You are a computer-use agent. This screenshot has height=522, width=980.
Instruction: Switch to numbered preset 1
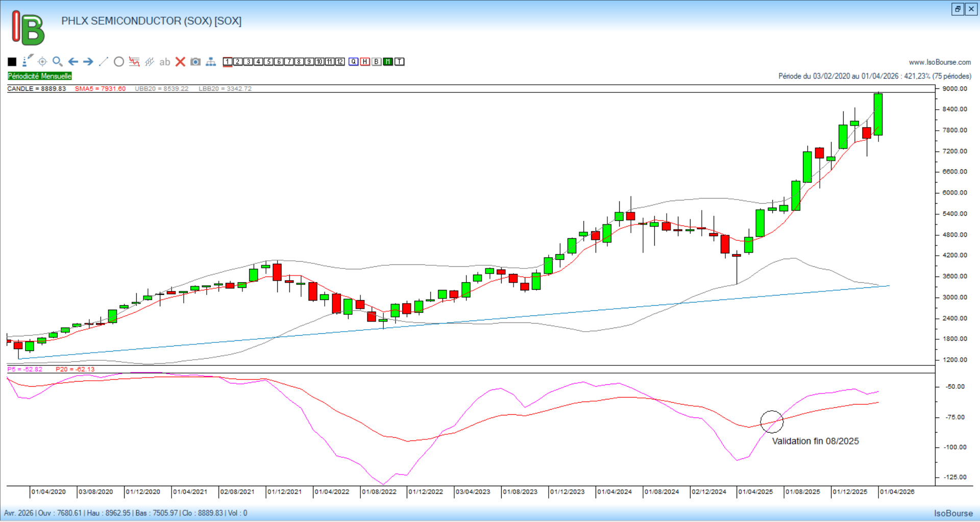(x=228, y=62)
